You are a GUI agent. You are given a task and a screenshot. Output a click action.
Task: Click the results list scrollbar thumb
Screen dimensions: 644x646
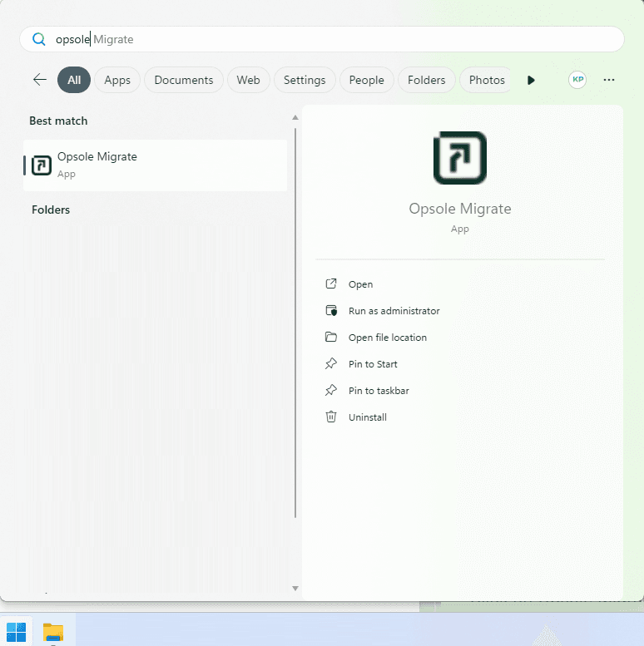[x=295, y=323]
